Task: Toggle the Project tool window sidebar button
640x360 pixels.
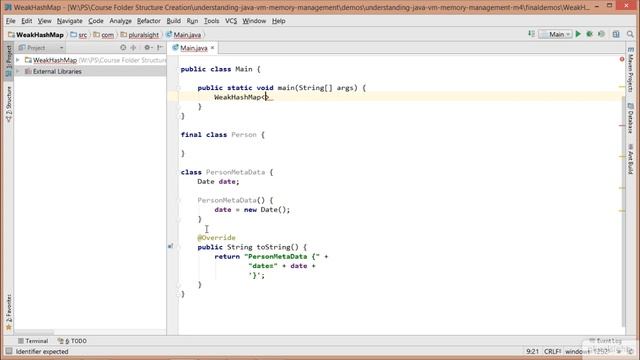Action: pos(9,60)
